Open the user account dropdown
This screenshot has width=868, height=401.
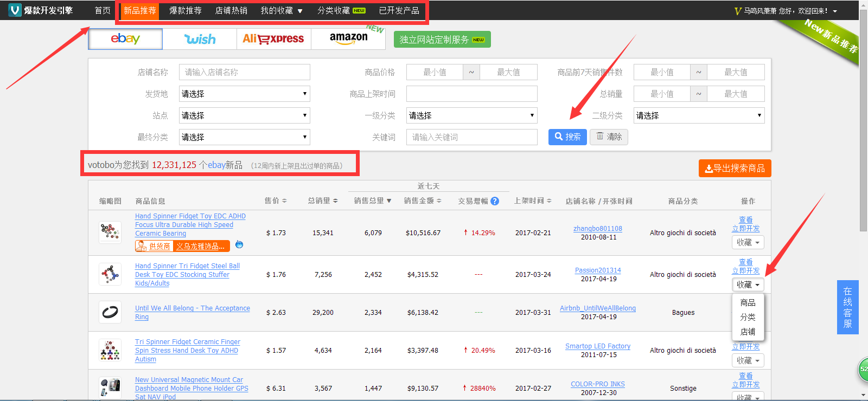click(x=786, y=11)
